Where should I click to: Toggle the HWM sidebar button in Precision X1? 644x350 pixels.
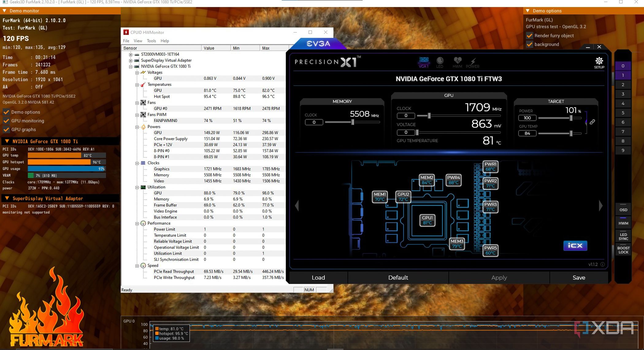(623, 223)
